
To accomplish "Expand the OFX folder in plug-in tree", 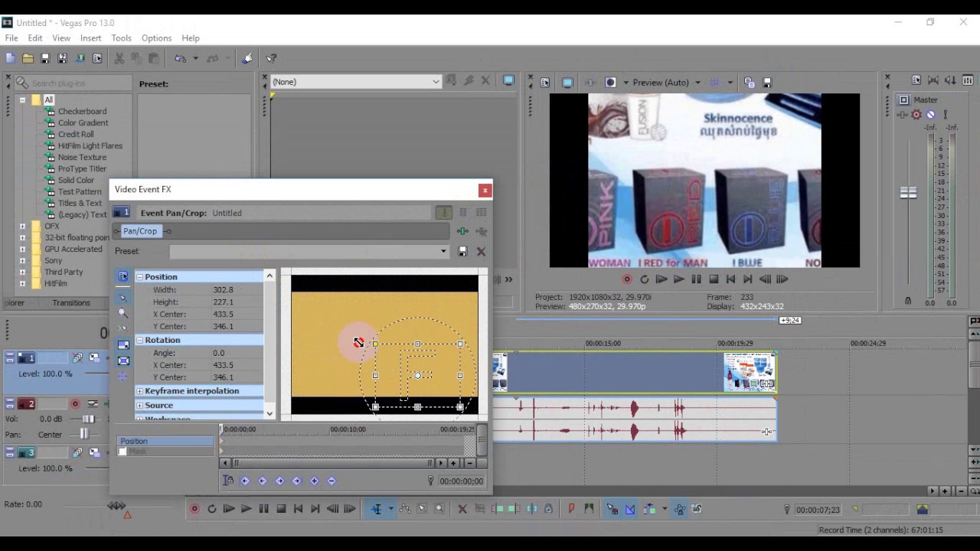I will [x=23, y=227].
